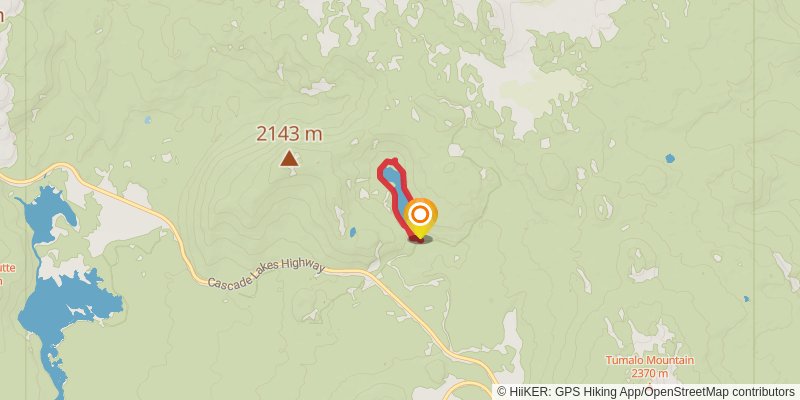Select the 2143 m elevation label
Image resolution: width=800 pixels, height=400 pixels.
289,134
